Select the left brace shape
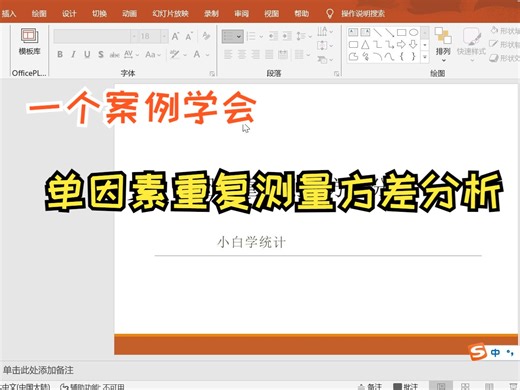520x390 pixels. [402, 57]
